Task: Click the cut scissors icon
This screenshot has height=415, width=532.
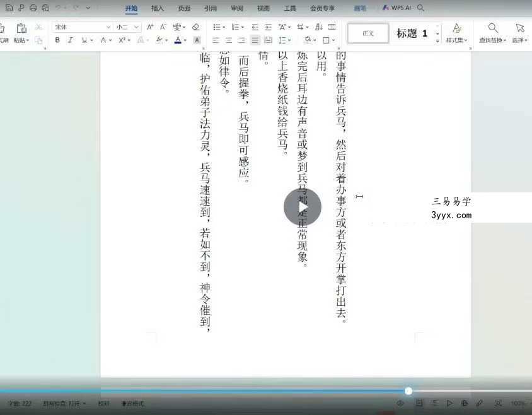Action: coord(38,27)
